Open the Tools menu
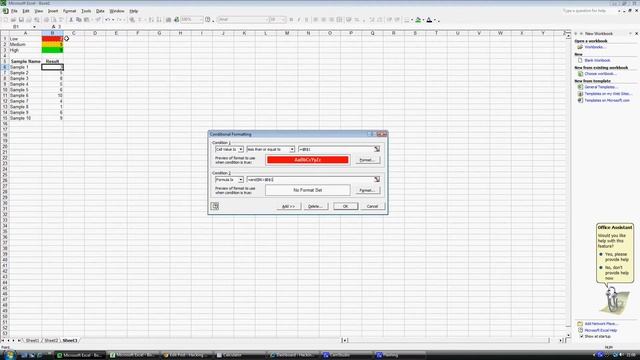The width and height of the screenshot is (640, 360). click(86, 11)
